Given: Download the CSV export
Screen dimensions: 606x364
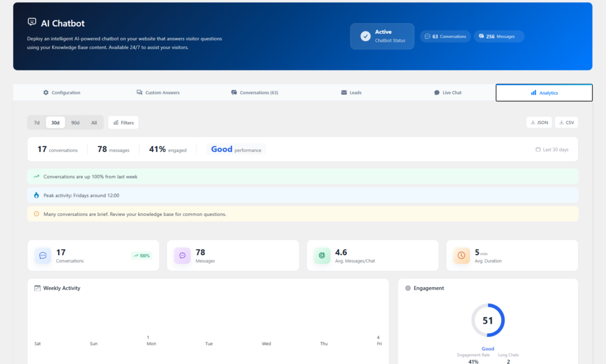Looking at the screenshot, I should click(x=566, y=122).
